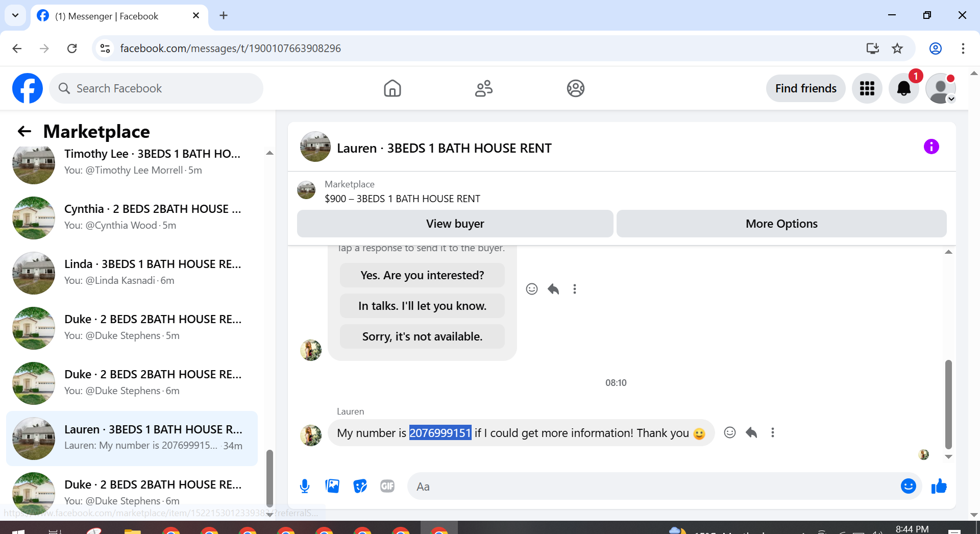Screen dimensions: 980x534
Task: Open Timothy Lee 3BEDS conversation
Action: pyautogui.click(x=132, y=162)
